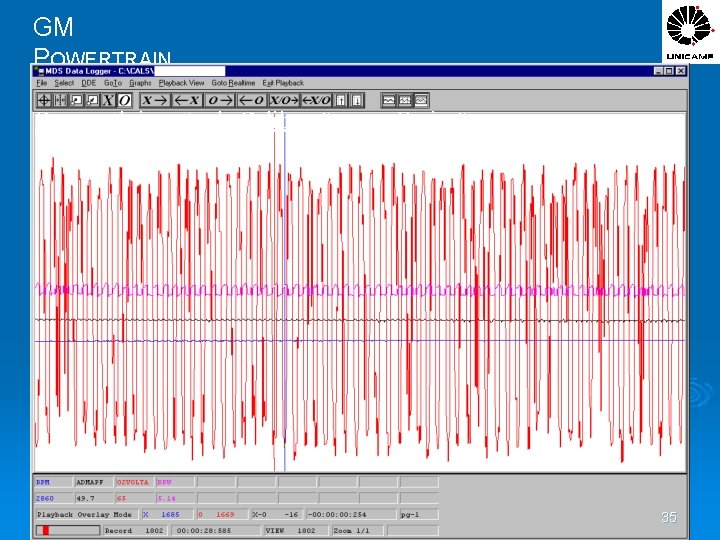Select the X cursor button

[108, 100]
